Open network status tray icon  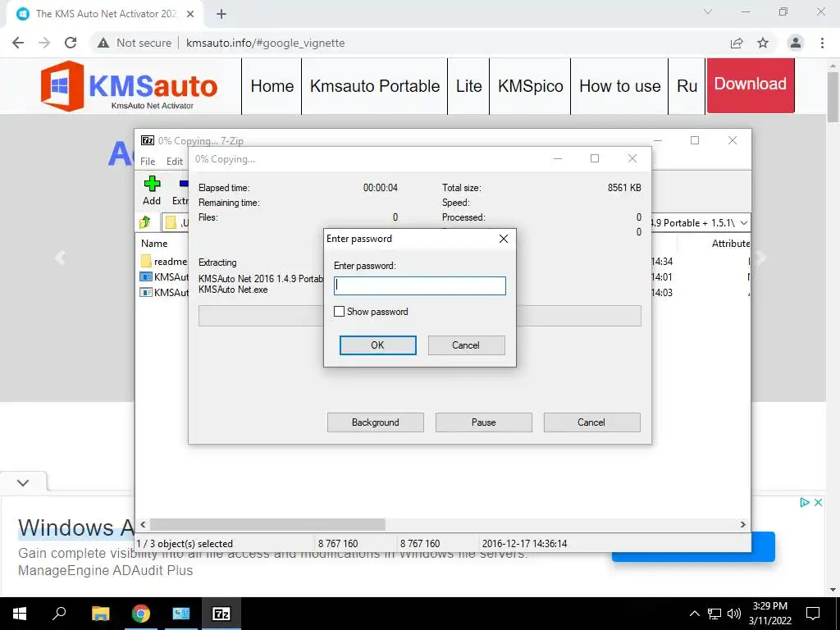714,614
